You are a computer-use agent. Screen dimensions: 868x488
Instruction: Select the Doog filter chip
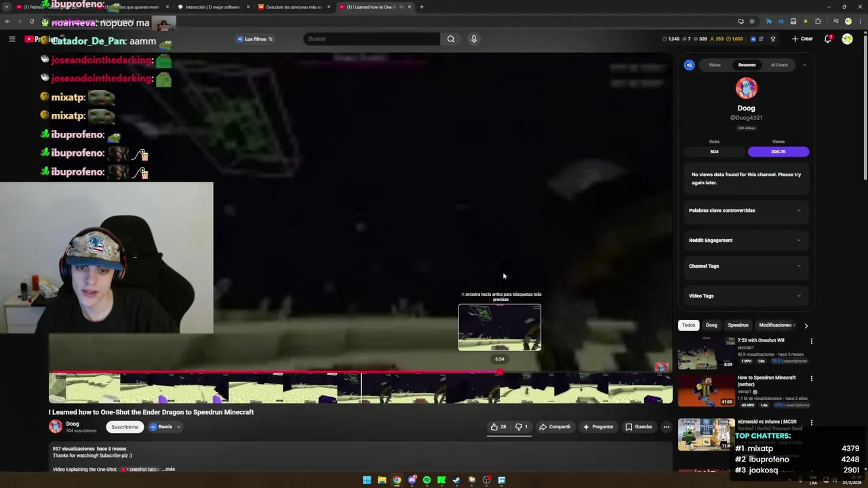711,325
